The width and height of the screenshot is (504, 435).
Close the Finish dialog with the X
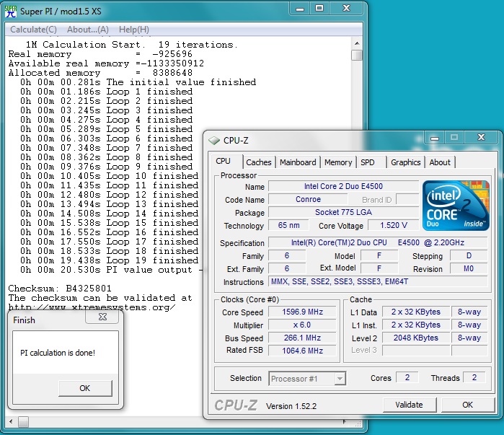tap(102, 317)
